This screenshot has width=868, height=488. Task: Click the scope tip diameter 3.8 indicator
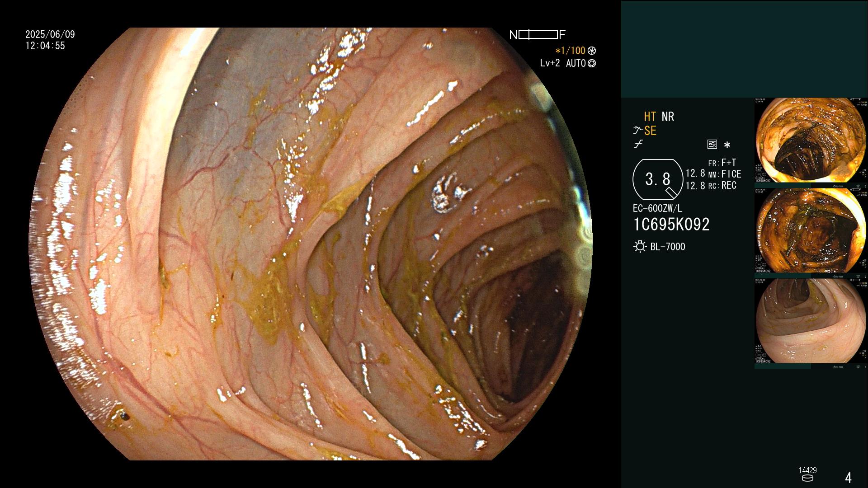[658, 179]
